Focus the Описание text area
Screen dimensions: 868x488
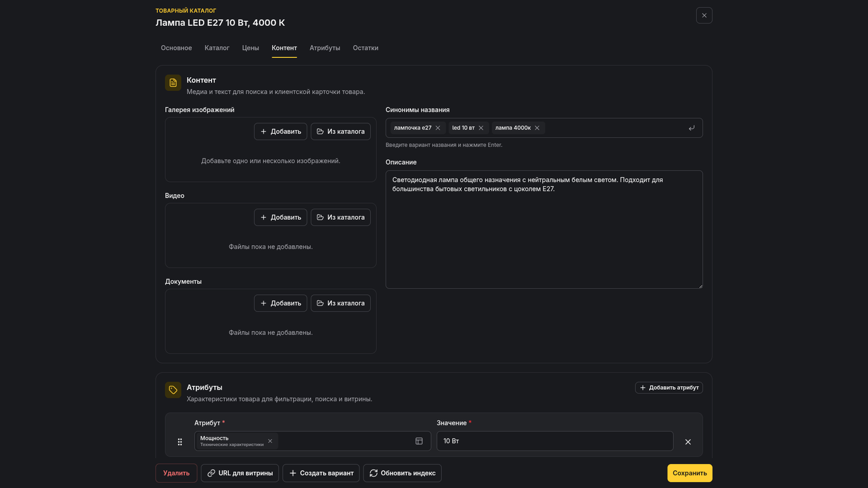[544, 230]
